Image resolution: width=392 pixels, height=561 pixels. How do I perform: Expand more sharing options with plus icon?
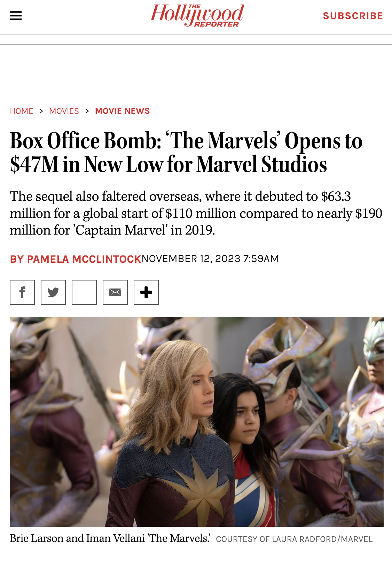click(146, 292)
